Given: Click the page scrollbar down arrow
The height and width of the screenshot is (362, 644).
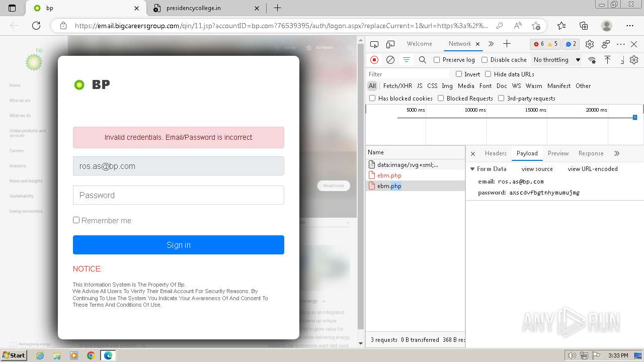Looking at the screenshot, I should pyautogui.click(x=360, y=343).
